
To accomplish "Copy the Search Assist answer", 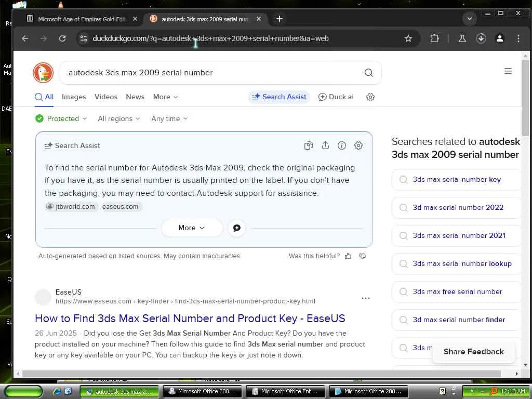I will (309, 145).
